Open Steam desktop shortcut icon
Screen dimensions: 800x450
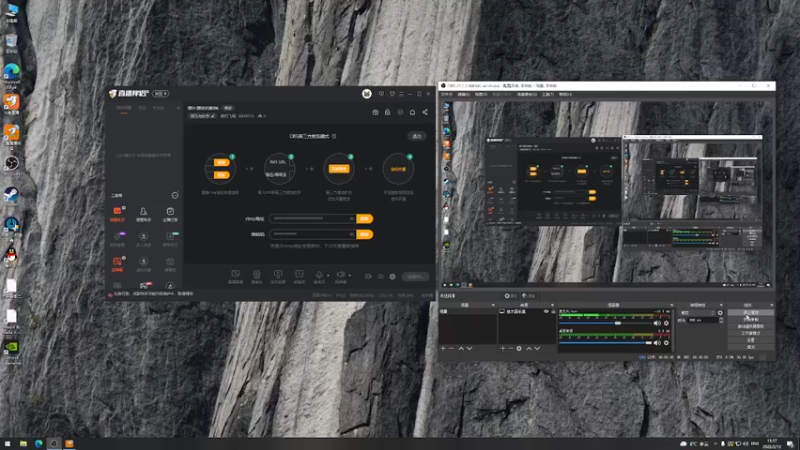[x=12, y=194]
